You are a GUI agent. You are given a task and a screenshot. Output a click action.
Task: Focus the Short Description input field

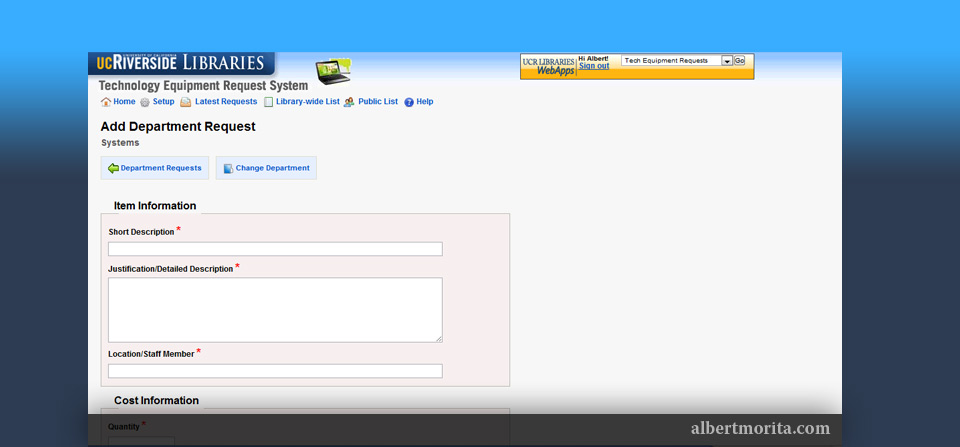275,249
